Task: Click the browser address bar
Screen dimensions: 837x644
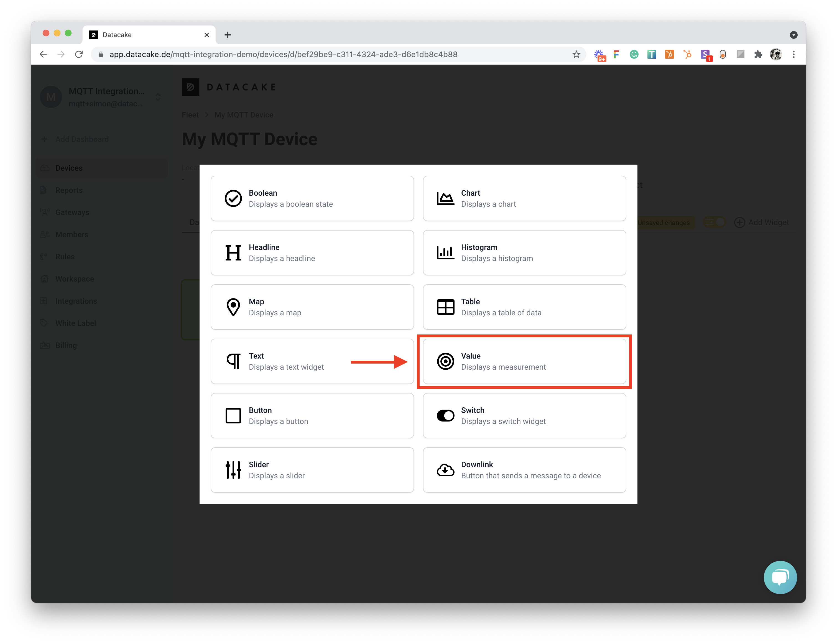Action: pos(284,54)
